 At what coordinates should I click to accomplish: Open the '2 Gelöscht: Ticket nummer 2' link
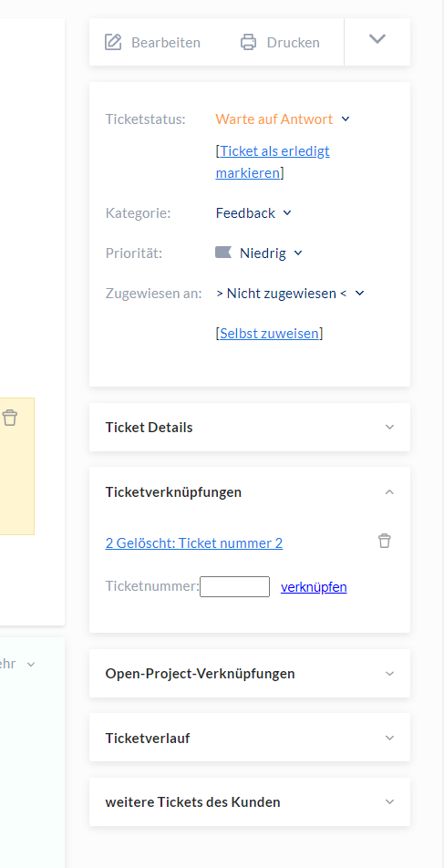[x=194, y=543]
